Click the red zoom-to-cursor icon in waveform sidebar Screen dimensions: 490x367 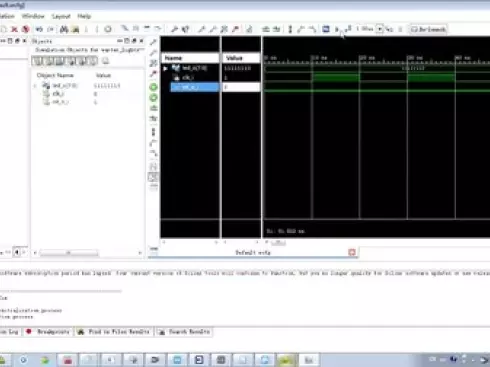[153, 73]
